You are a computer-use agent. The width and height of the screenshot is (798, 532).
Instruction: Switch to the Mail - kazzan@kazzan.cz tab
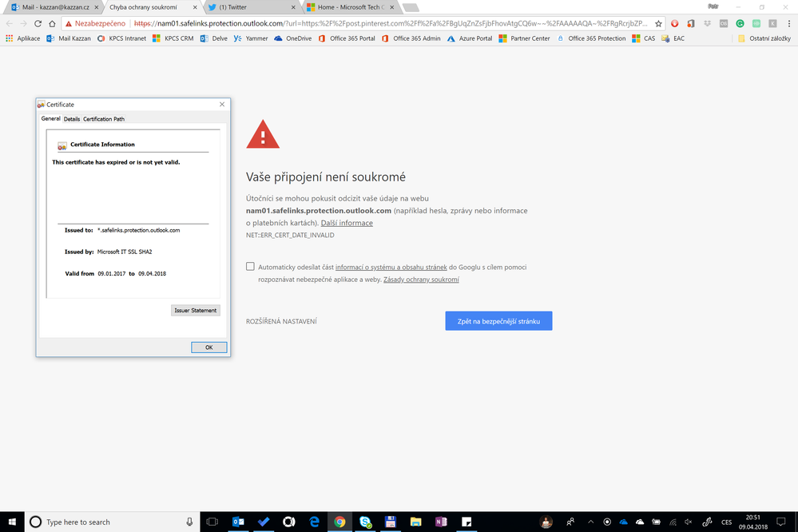click(55, 7)
